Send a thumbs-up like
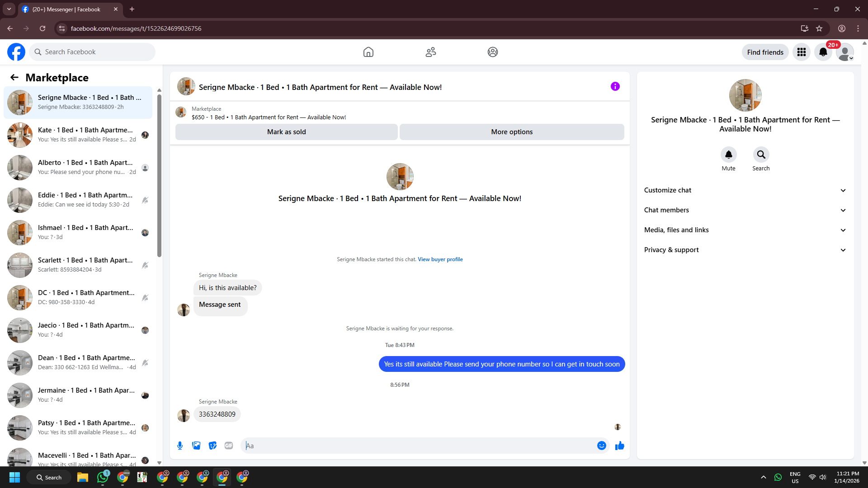 (619, 446)
